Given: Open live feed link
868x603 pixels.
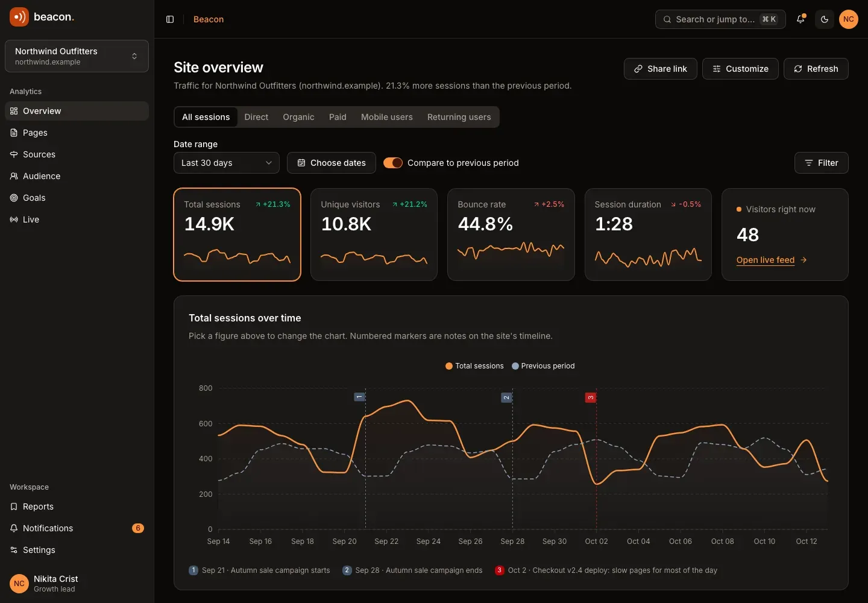Looking at the screenshot, I should coord(772,260).
